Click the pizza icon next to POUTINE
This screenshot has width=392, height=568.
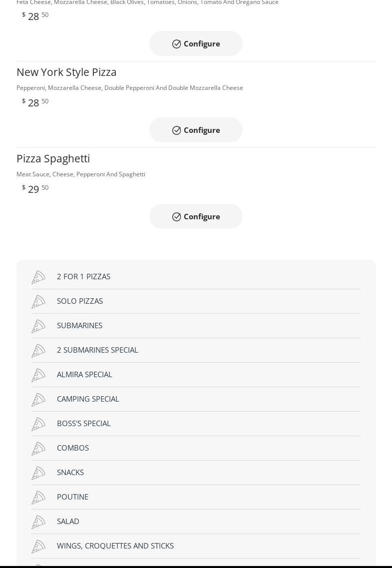pos(38,498)
